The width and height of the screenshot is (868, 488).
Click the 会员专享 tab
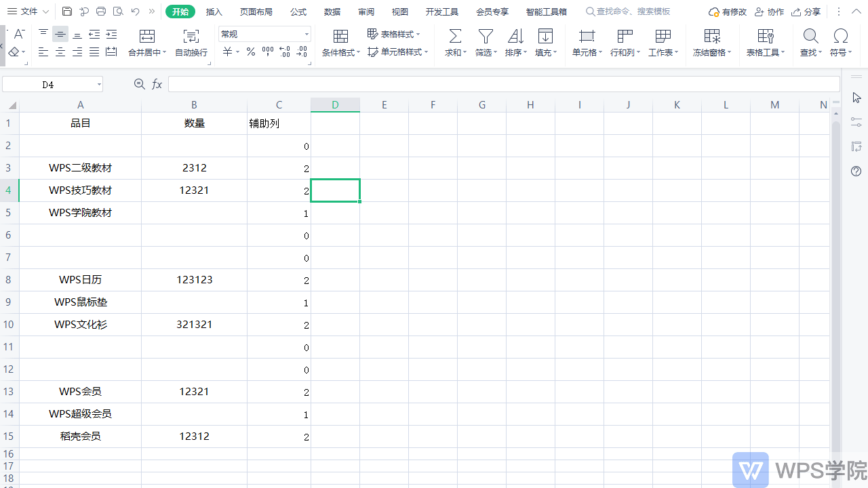coord(492,12)
